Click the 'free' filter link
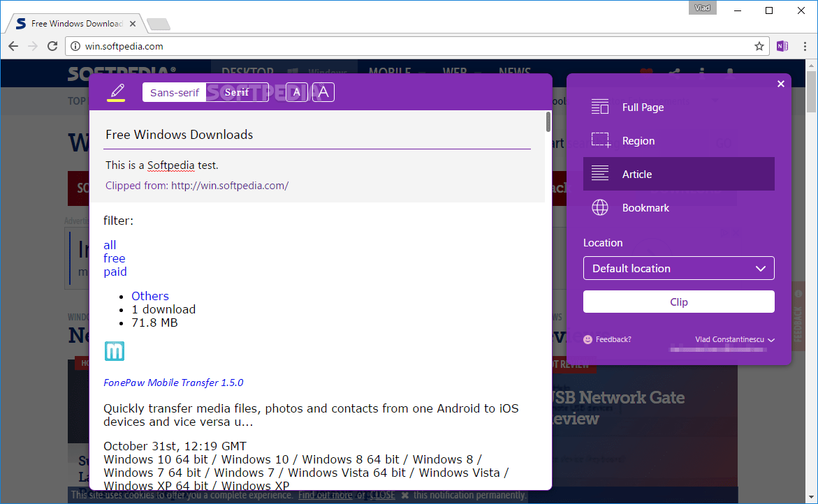The image size is (818, 504). click(x=115, y=258)
